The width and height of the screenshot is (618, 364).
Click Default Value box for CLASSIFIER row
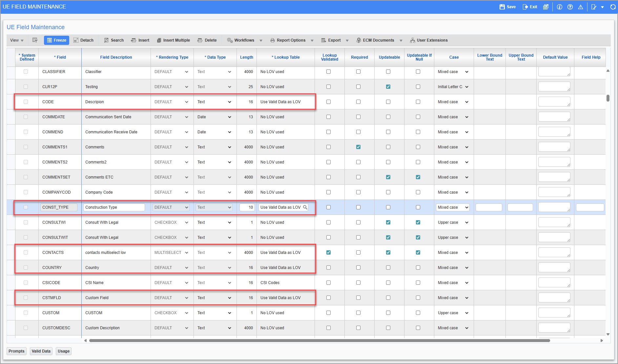pos(554,72)
